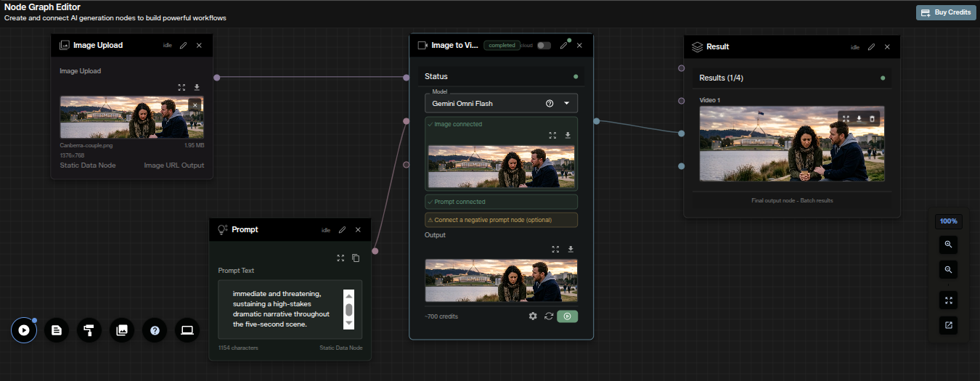Click the paint roller toolbar icon
980x381 pixels.
tap(89, 330)
